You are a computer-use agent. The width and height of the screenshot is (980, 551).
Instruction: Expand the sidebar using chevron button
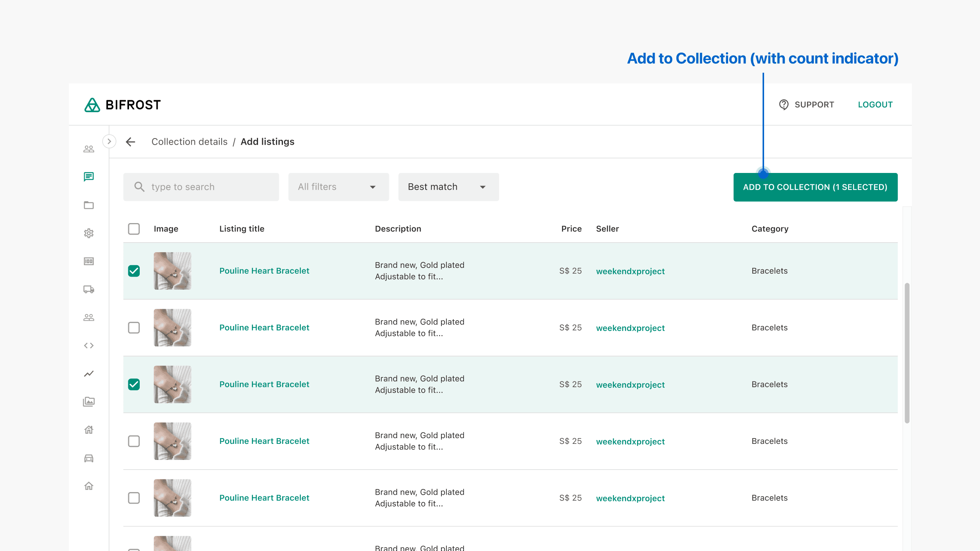109,141
